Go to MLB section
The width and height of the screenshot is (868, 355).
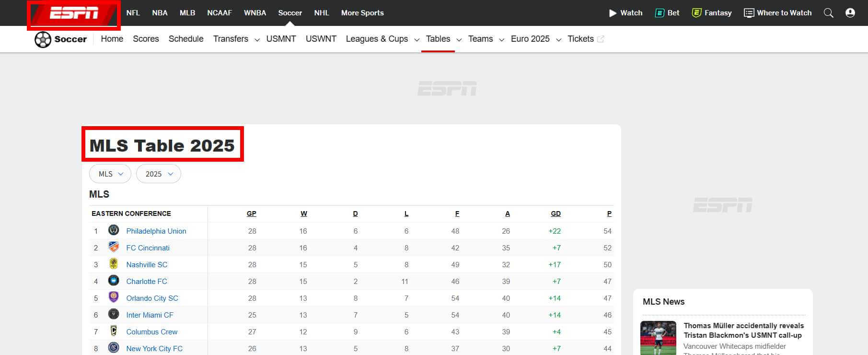tap(187, 13)
